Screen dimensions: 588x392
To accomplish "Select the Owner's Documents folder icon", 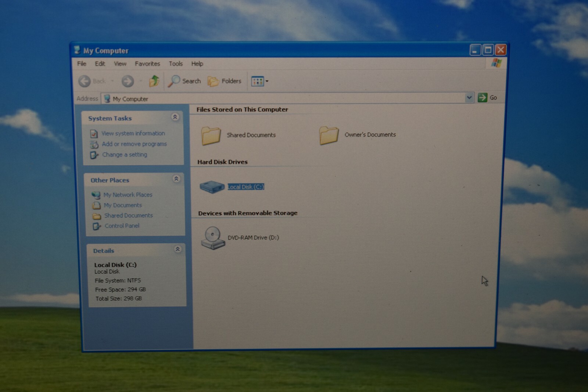I will tap(329, 135).
